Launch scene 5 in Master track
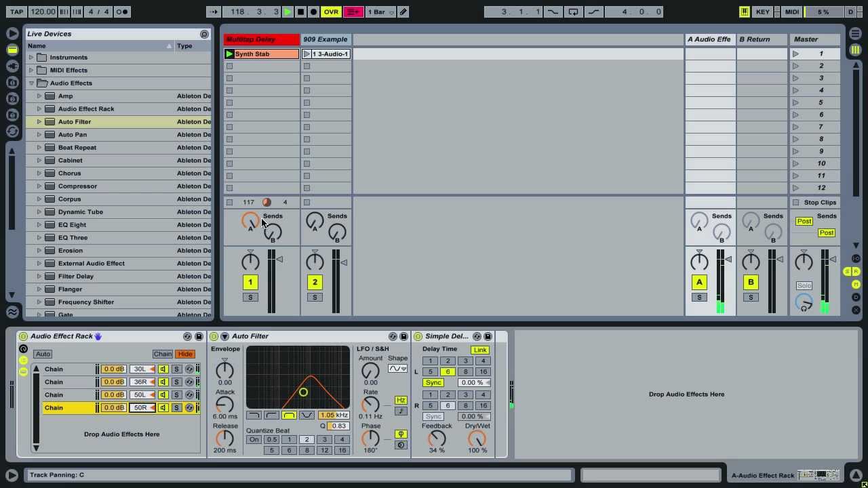The width and height of the screenshot is (868, 488). [x=795, y=103]
